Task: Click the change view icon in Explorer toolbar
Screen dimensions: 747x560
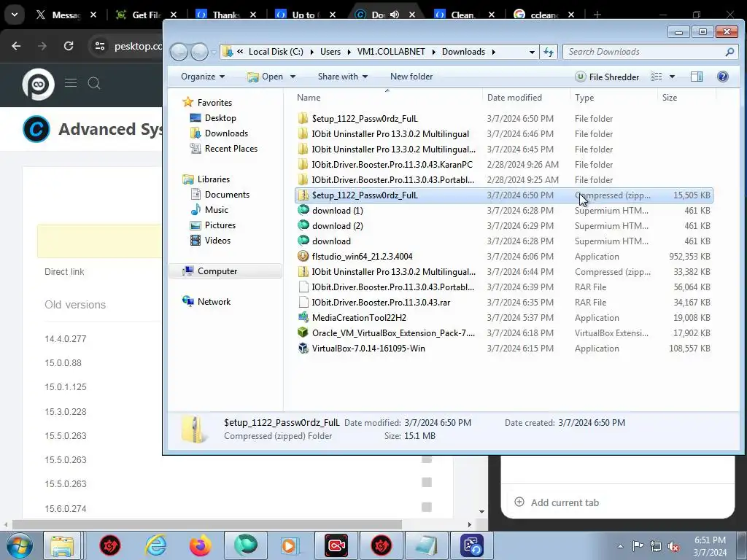Action: 657,77
